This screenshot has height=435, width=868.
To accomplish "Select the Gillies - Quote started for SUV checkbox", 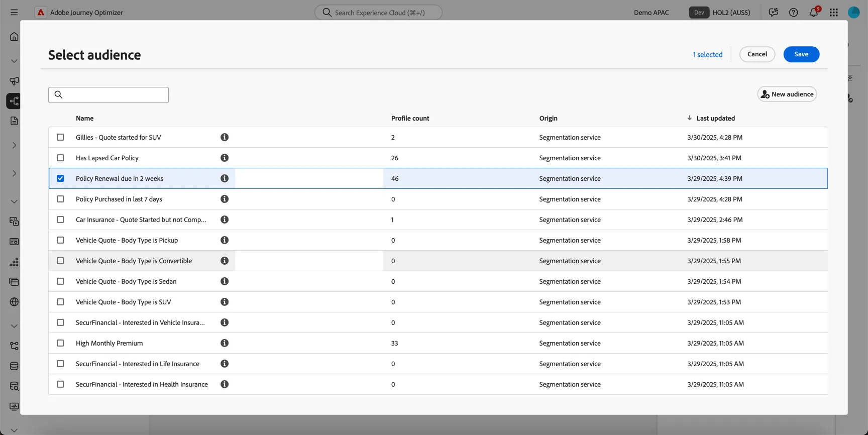I will pyautogui.click(x=60, y=137).
